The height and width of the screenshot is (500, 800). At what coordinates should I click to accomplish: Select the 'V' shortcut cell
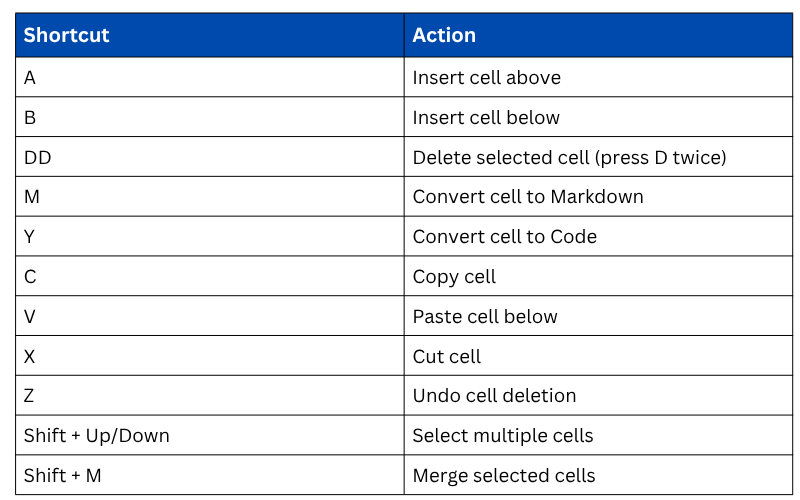tap(30, 317)
